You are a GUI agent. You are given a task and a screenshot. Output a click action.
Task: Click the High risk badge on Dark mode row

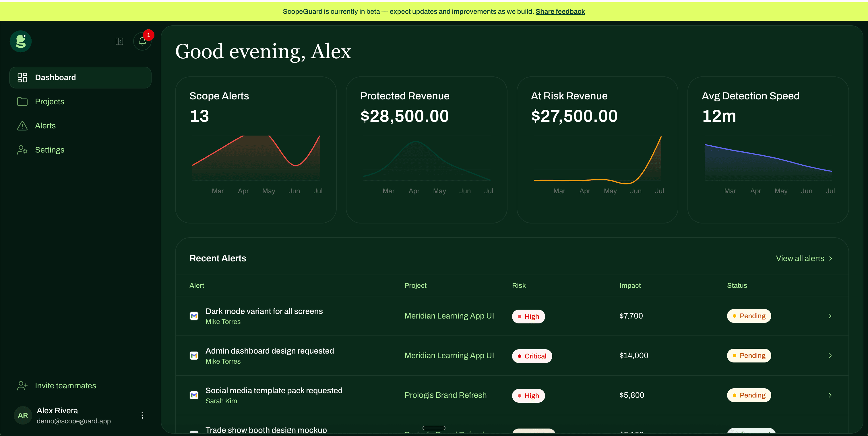click(x=528, y=316)
